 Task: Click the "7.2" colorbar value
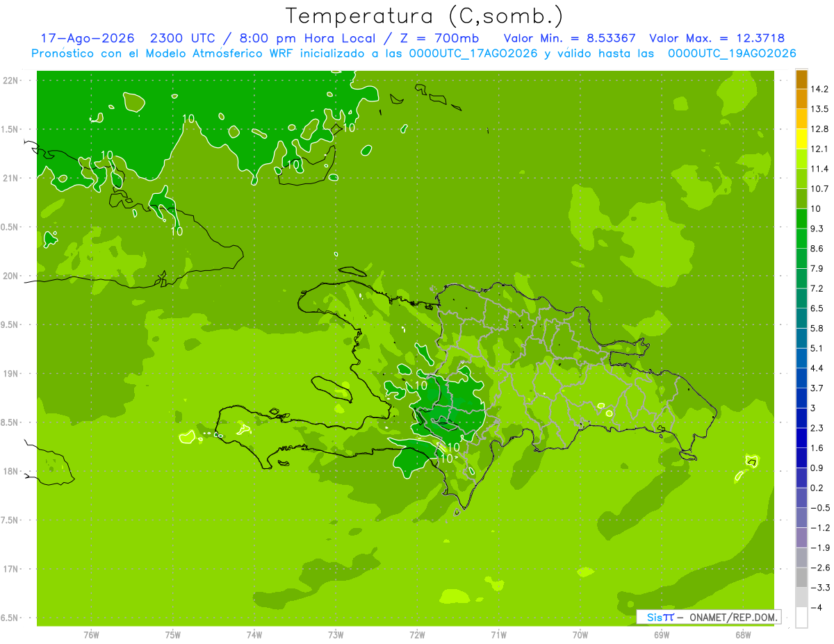tap(817, 288)
